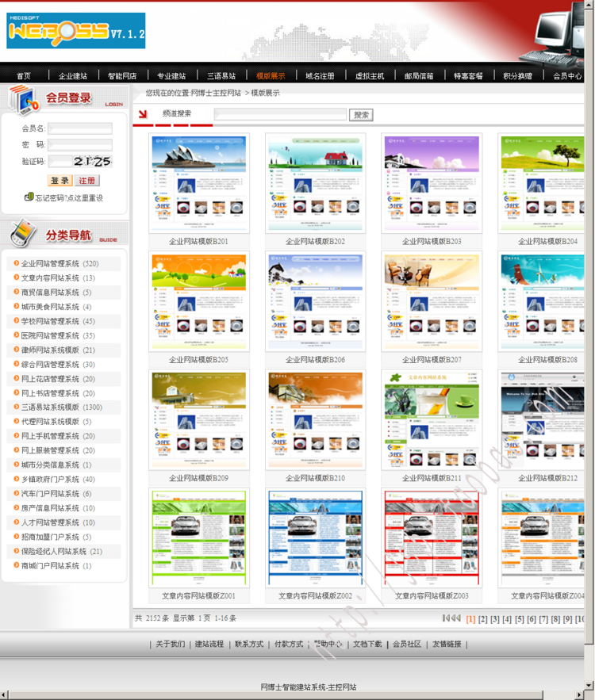Viewport: 595px width, 700px height.
Task: Open the 文档下载 footer link
Action: pos(367,644)
